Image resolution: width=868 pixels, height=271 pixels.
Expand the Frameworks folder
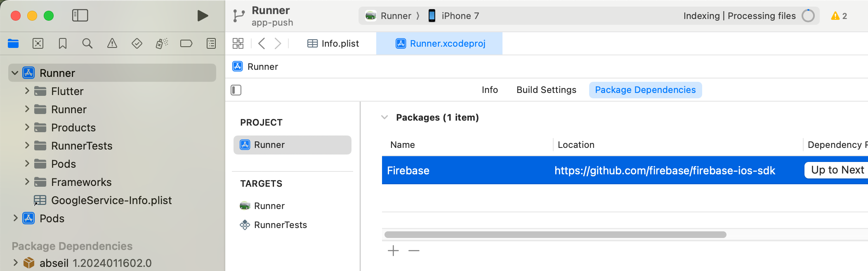tap(27, 182)
